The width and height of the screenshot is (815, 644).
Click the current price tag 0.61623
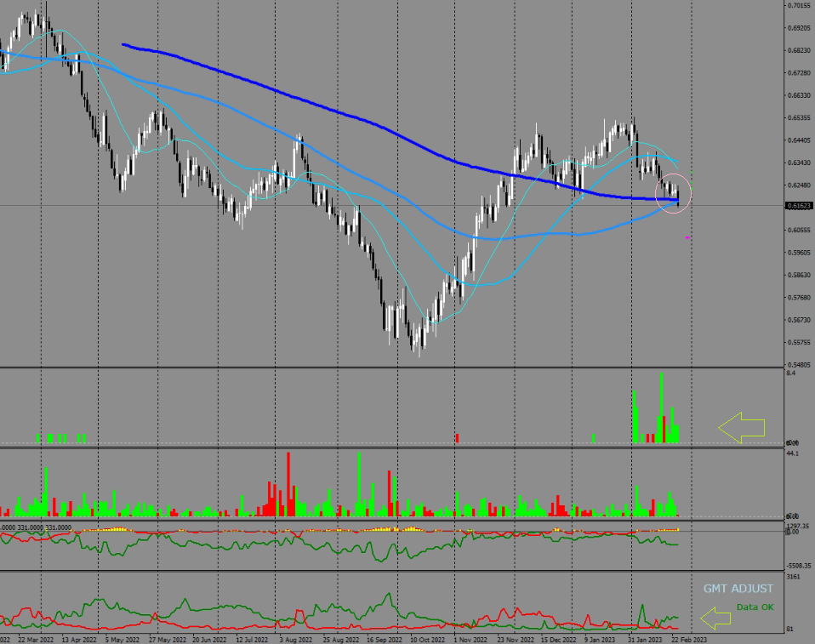(x=799, y=206)
